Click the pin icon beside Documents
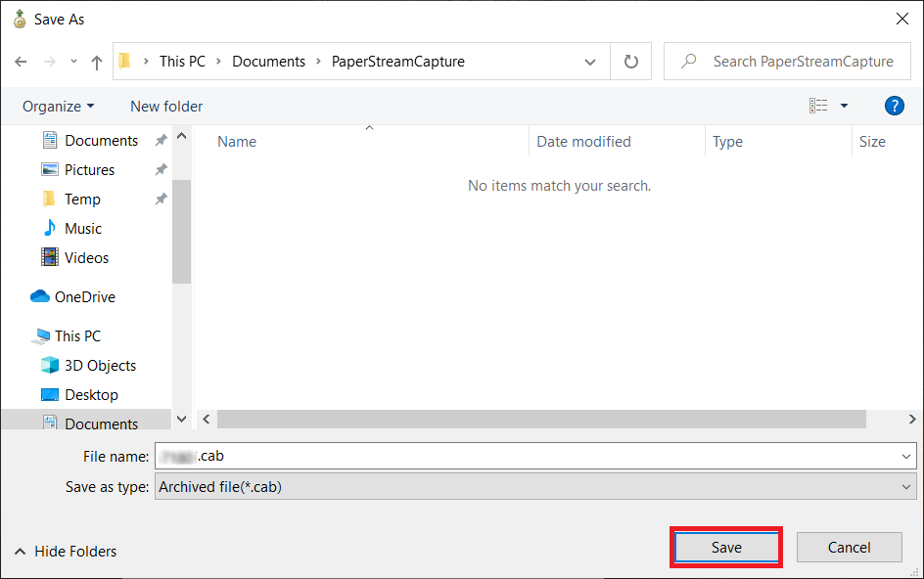This screenshot has height=579, width=924. (x=161, y=140)
